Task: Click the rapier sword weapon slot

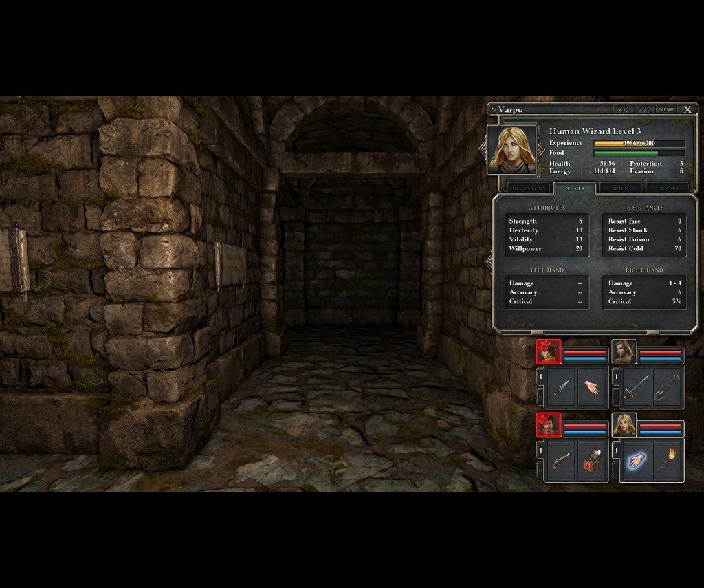Action: pyautogui.click(x=637, y=387)
